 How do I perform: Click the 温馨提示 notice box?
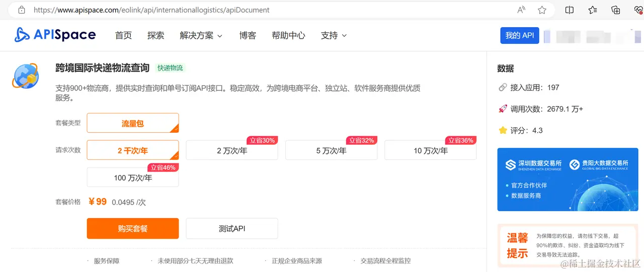click(568, 246)
